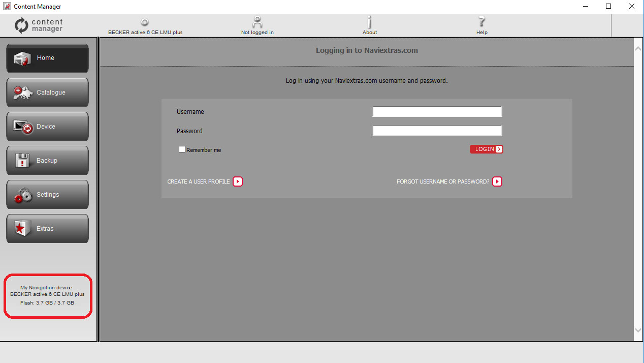This screenshot has width=644, height=363.
Task: Open the Backup section
Action: tap(47, 160)
